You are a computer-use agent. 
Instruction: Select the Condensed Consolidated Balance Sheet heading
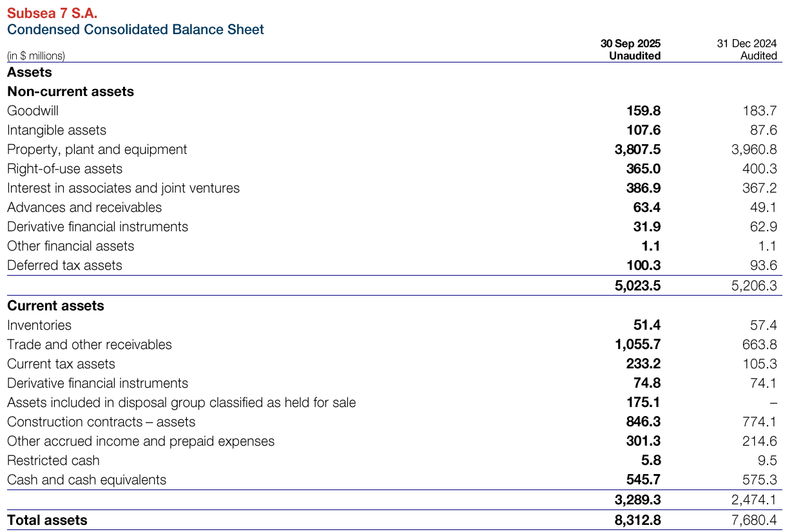(x=135, y=30)
